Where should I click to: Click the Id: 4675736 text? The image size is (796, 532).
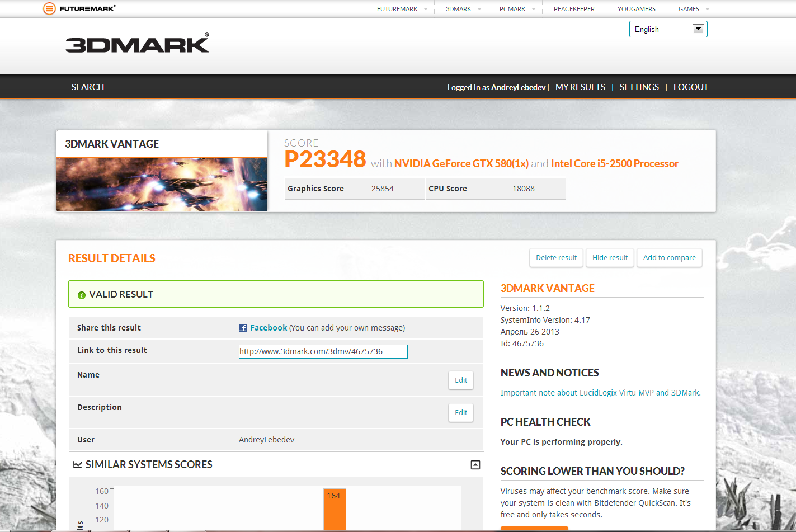point(522,343)
